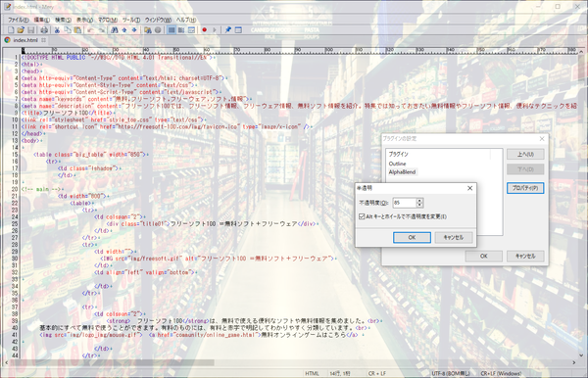Decrease opacity with the spinner down arrow

[x=419, y=205]
